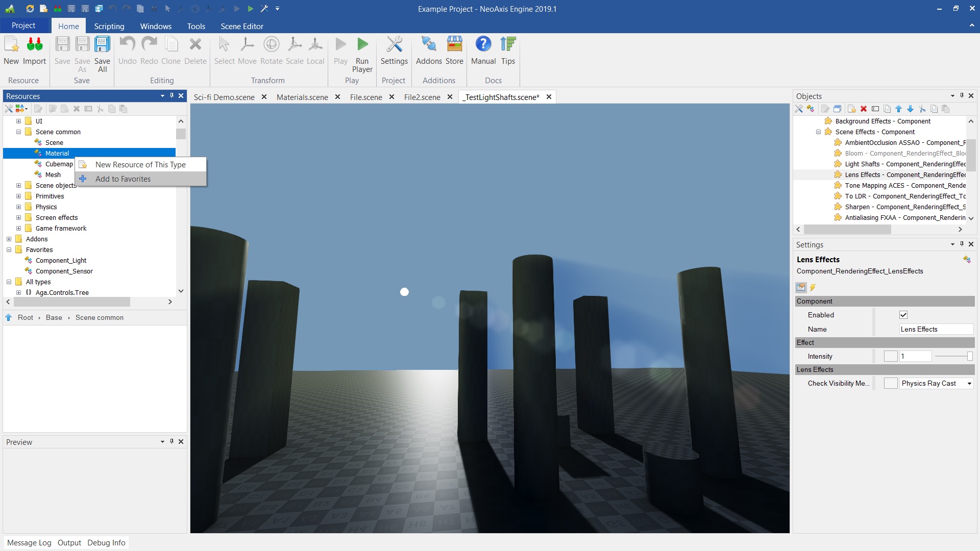
Task: Click Scene common in the breadcrumb path
Action: tap(100, 317)
